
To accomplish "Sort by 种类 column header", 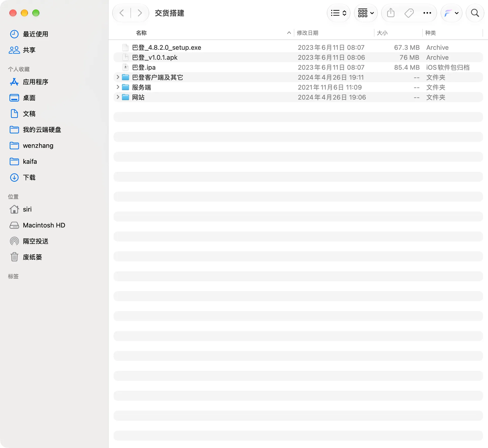I will pyautogui.click(x=431, y=33).
